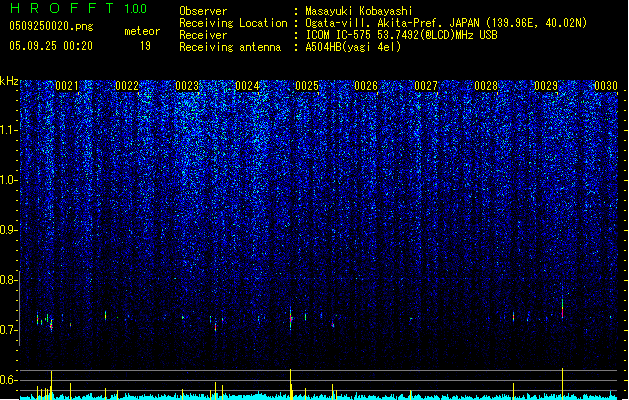This screenshot has height=400, width=629.
Task: Click the tallest yellow intensity spike at 0025
Action: [290, 384]
